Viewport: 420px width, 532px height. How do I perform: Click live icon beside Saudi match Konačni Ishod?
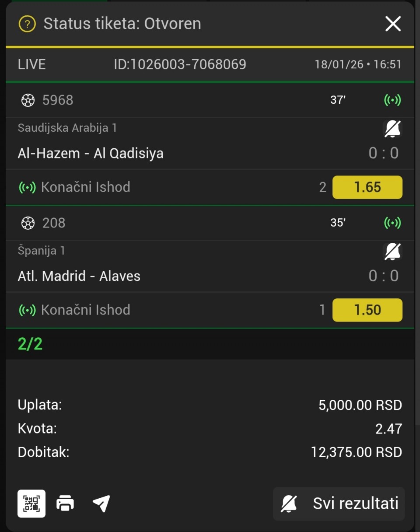pyautogui.click(x=27, y=187)
